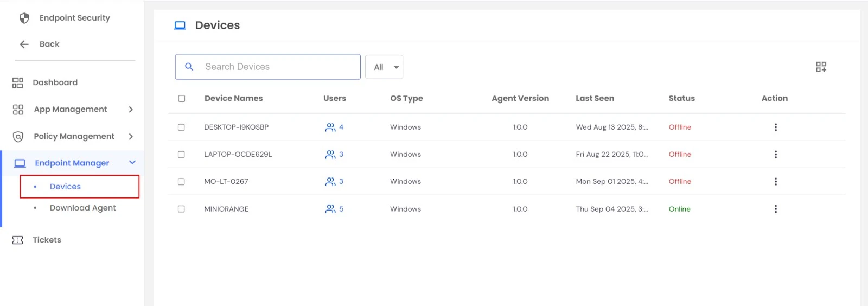Expand Policy Management chevron
The image size is (868, 306).
point(131,137)
